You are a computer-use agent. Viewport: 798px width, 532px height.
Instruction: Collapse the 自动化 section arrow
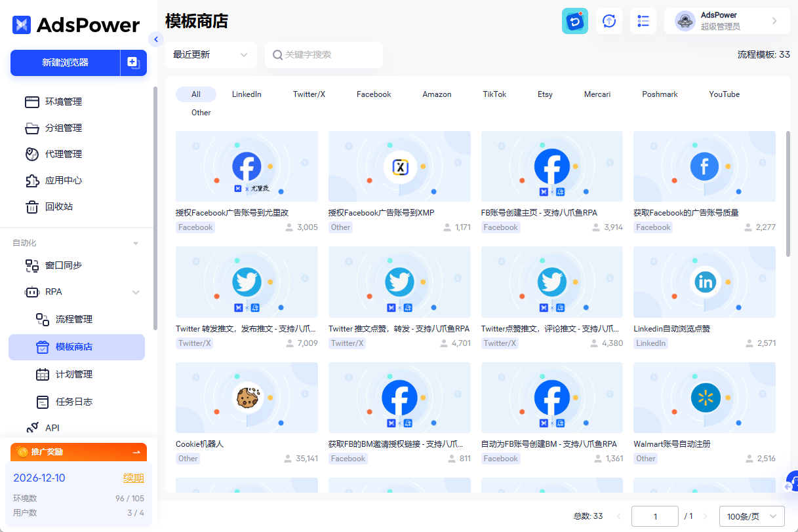[x=136, y=243]
